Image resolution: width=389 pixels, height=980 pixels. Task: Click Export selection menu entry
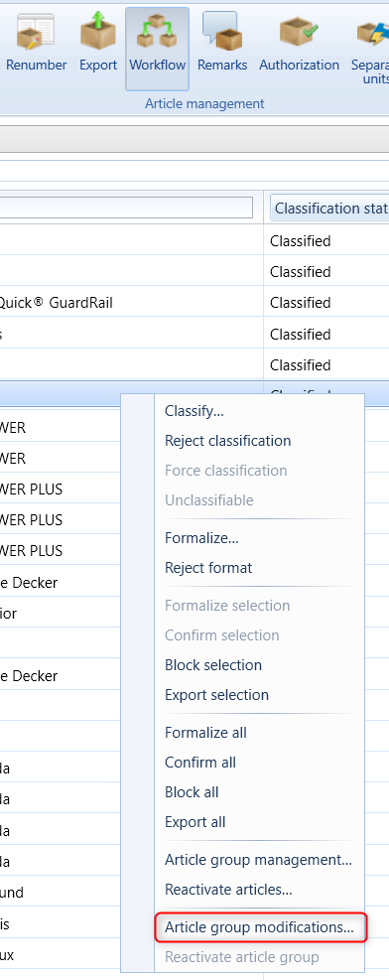coord(216,695)
